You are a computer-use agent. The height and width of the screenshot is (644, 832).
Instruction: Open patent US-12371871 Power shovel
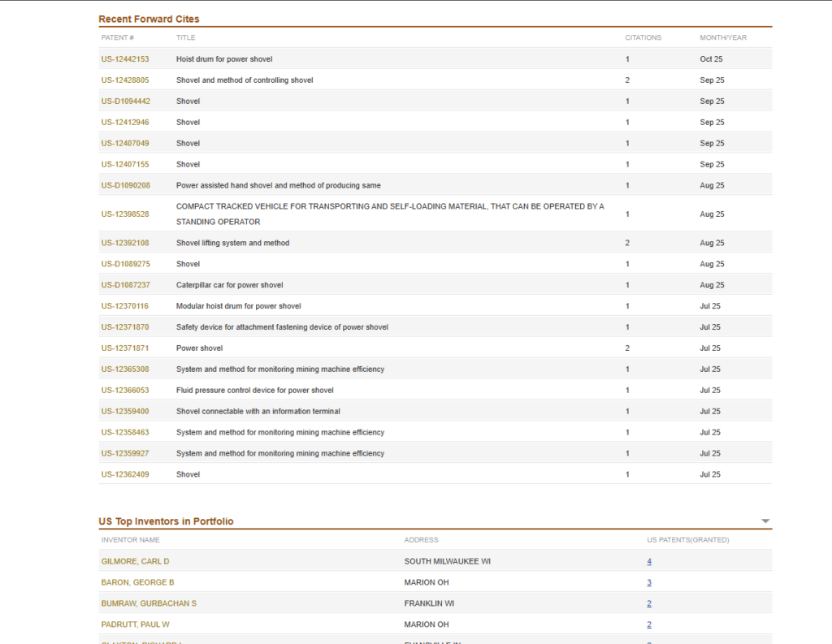pos(125,348)
